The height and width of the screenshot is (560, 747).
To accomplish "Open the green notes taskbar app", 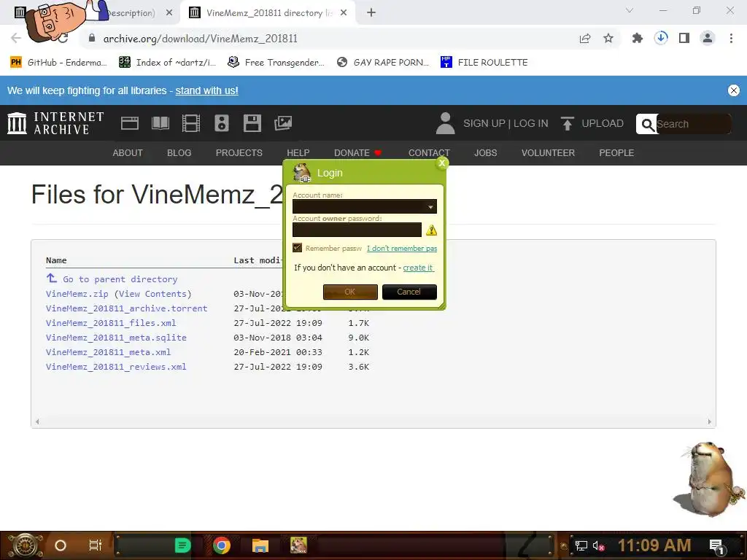I will point(182,545).
